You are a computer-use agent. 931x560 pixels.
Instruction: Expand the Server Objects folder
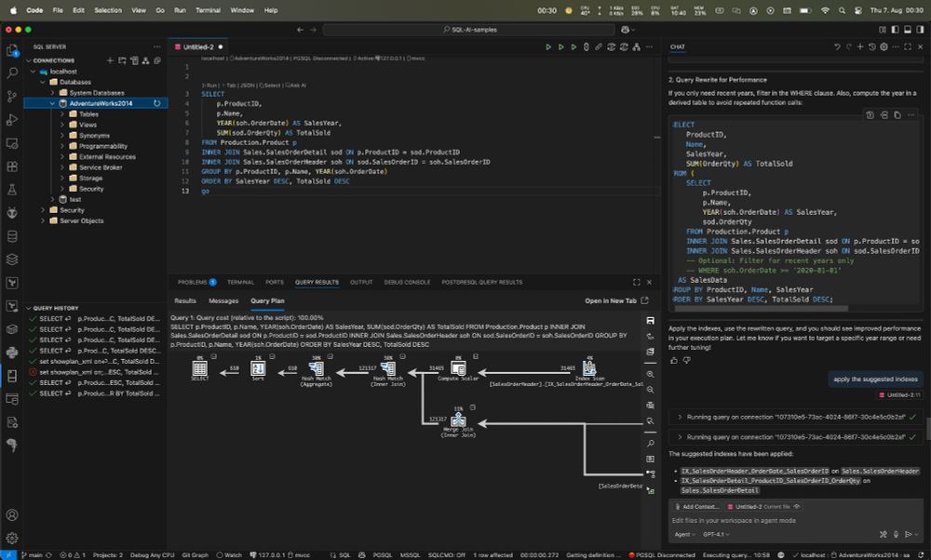(43, 220)
